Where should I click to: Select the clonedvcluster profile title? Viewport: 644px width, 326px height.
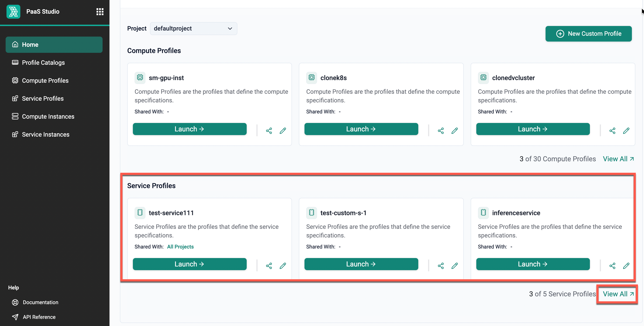coord(513,78)
